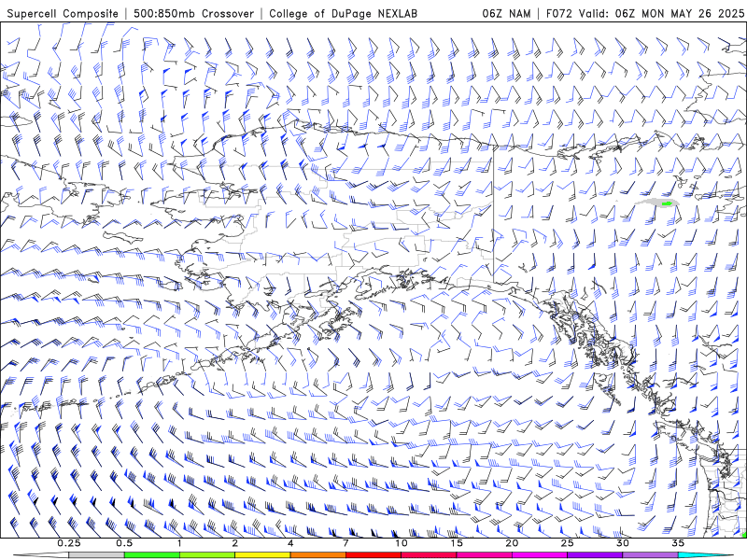The height and width of the screenshot is (560, 747).
Task: Click the 'Supercell Composite' title text
Action: (63, 13)
